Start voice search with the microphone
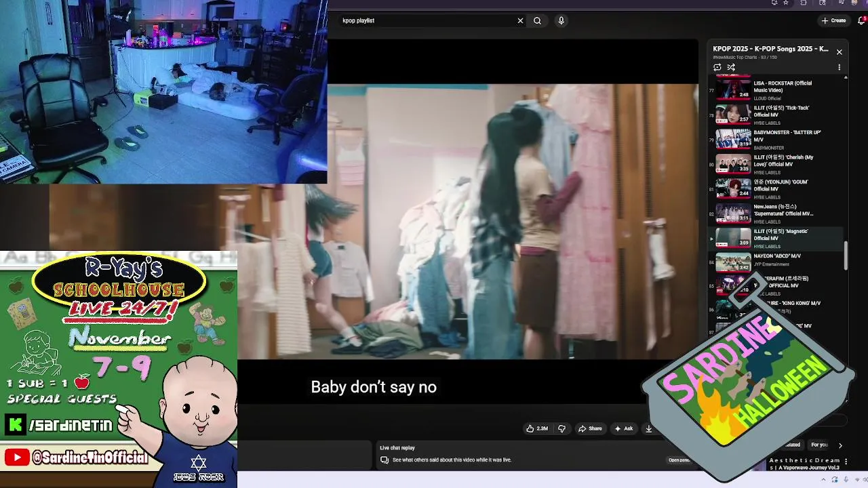868x488 pixels. click(x=561, y=20)
